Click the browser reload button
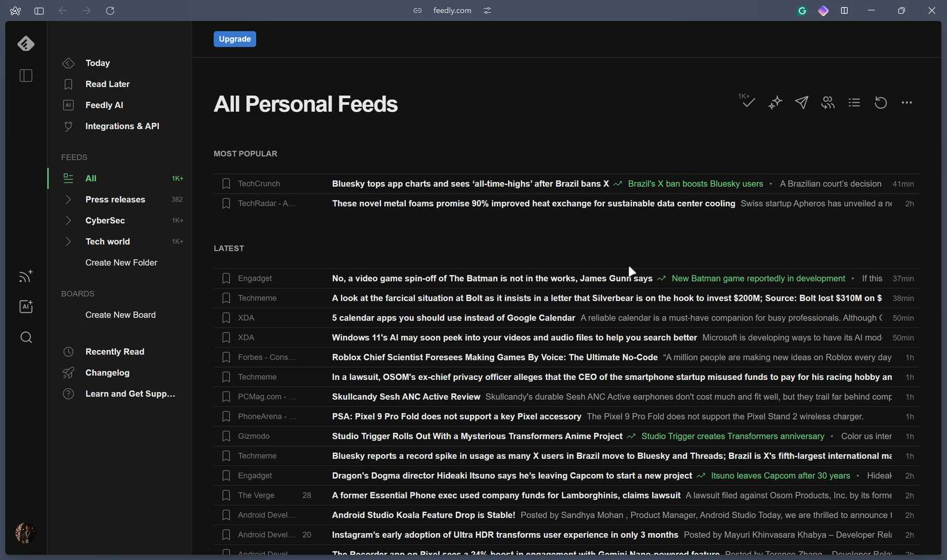 tap(110, 10)
